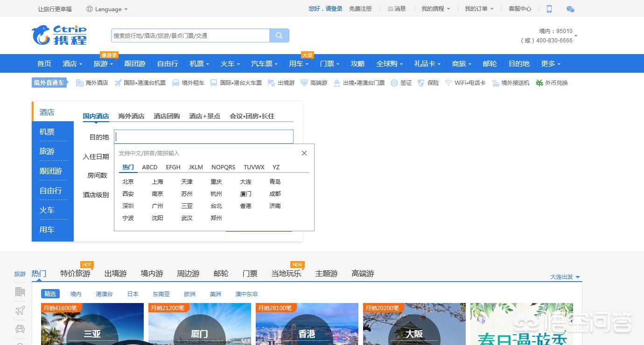Image resolution: width=644 pixels, height=345 pixels.
Task: Filter by 东南亚 destinations
Action: point(161,294)
